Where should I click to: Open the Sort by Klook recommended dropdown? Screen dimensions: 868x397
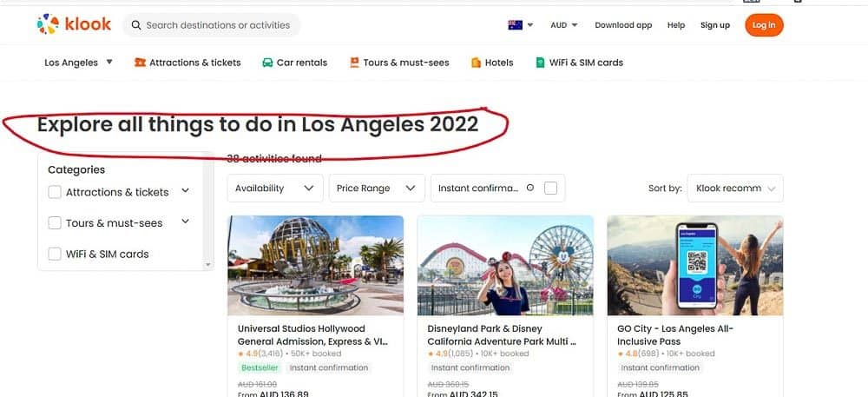[x=735, y=189]
